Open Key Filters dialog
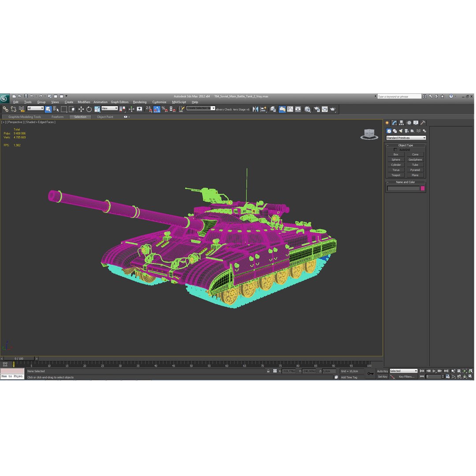The width and height of the screenshot is (476, 476). 406,377
